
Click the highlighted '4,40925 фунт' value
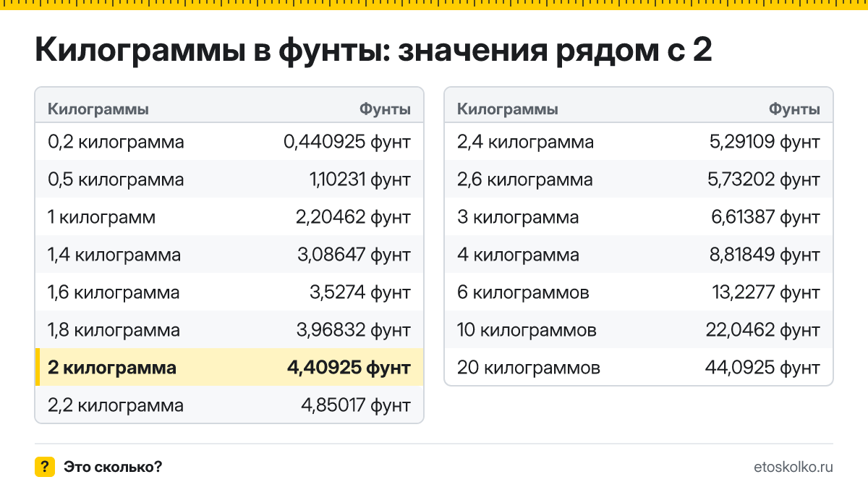pyautogui.click(x=349, y=368)
